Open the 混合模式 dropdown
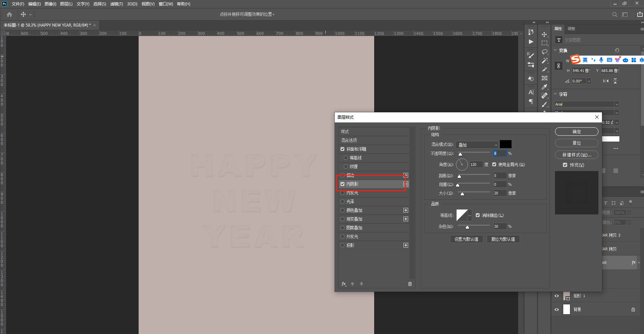 pos(477,145)
